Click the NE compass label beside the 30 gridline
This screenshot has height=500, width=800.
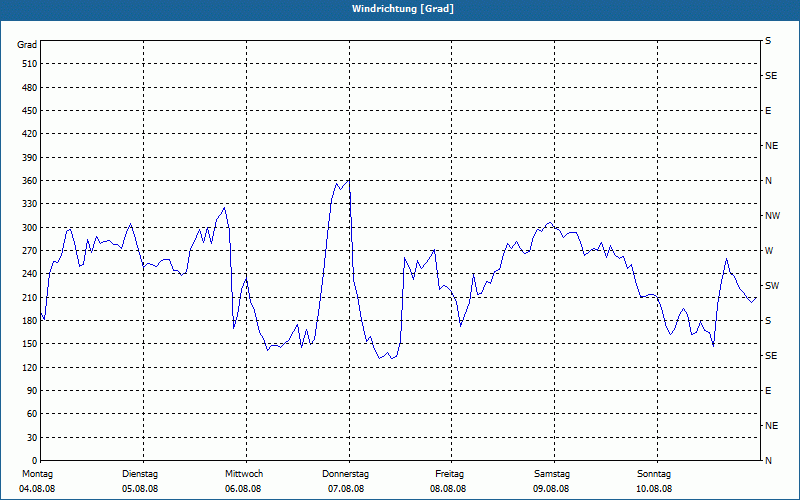click(x=771, y=426)
